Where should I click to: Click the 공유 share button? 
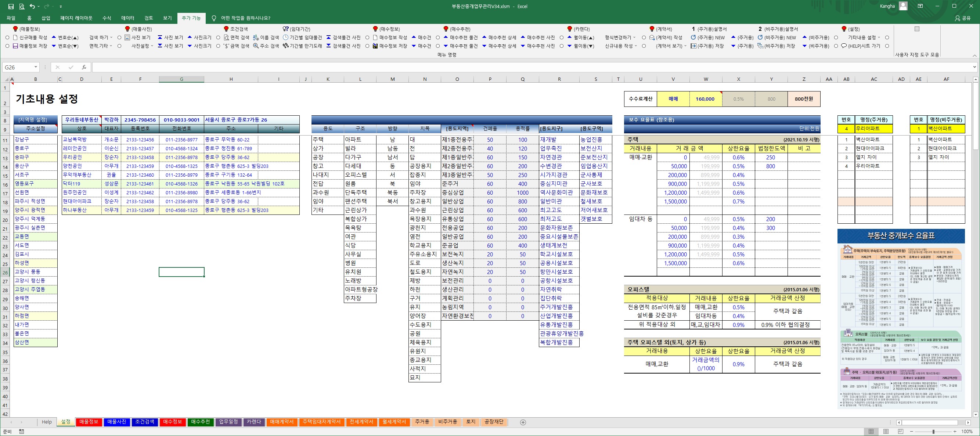(x=962, y=18)
